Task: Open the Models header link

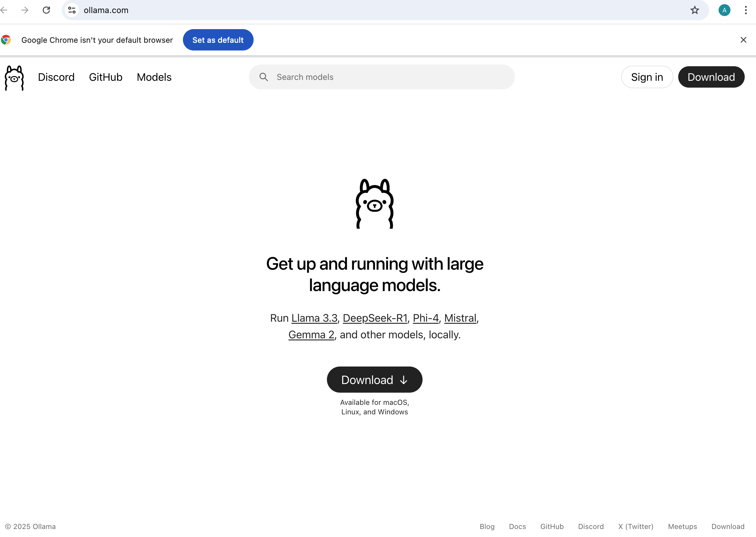Action: coord(154,77)
